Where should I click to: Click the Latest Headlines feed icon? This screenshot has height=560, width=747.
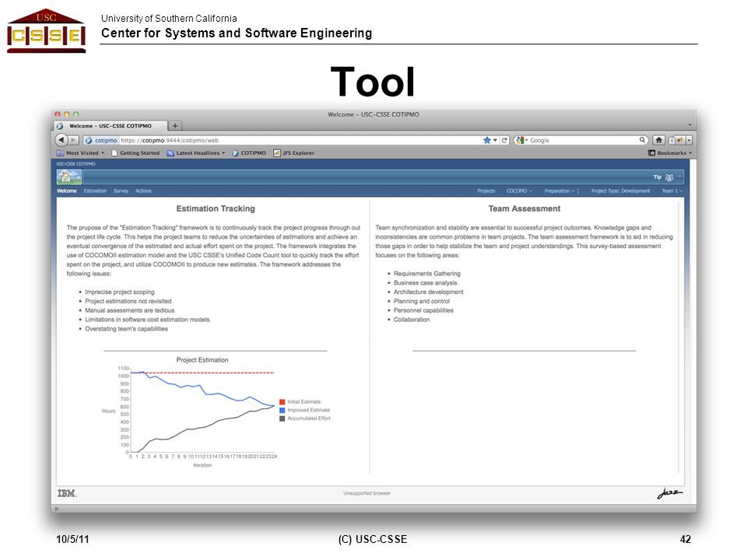[170, 153]
